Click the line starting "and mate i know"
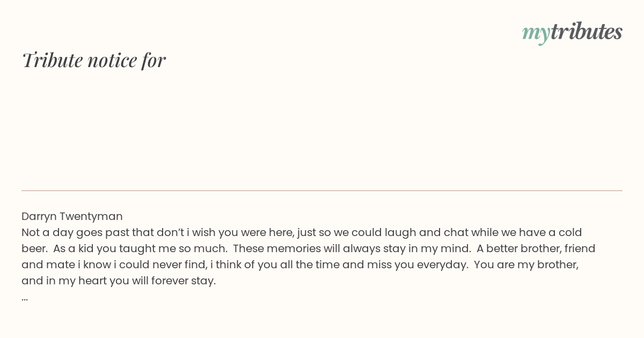 (x=300, y=264)
